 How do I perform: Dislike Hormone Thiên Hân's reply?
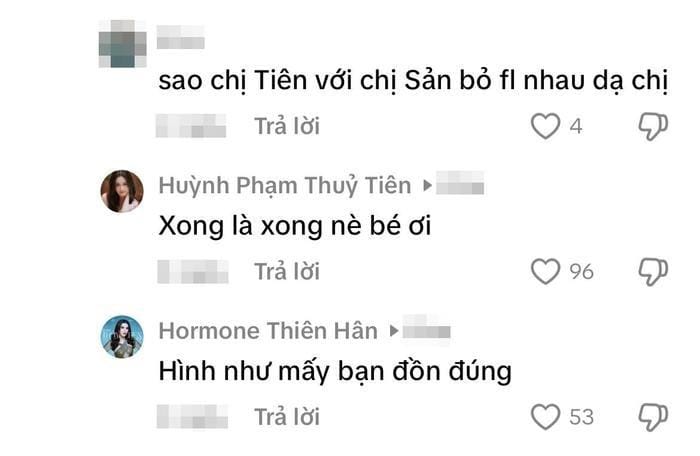pyautogui.click(x=653, y=417)
